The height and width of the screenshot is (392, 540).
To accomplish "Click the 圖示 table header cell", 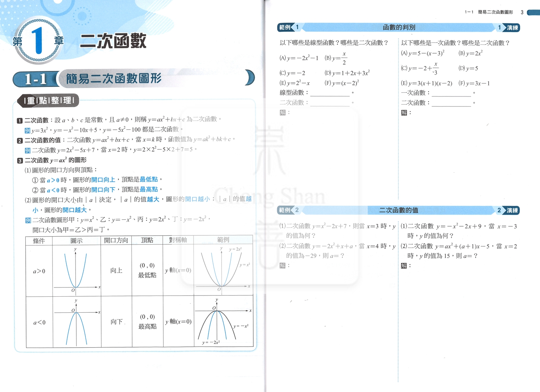I will point(77,241).
